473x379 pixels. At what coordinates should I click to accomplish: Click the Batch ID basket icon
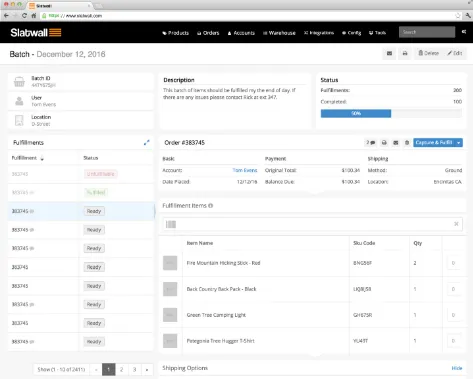(x=19, y=81)
